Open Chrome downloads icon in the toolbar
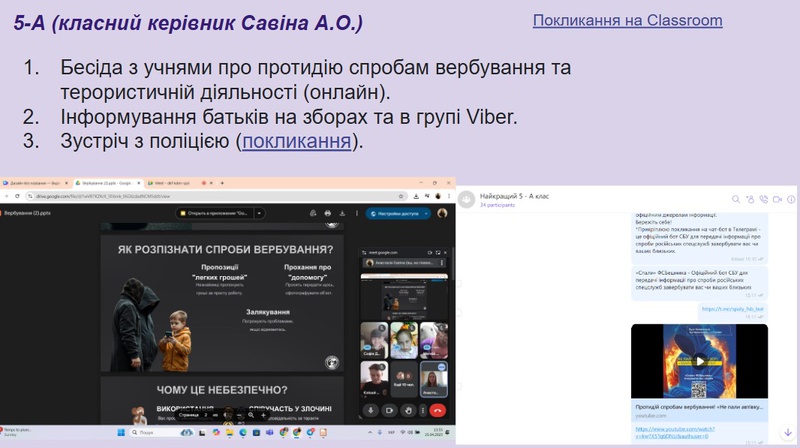Viewport: 800px width, 448px height. [416, 196]
